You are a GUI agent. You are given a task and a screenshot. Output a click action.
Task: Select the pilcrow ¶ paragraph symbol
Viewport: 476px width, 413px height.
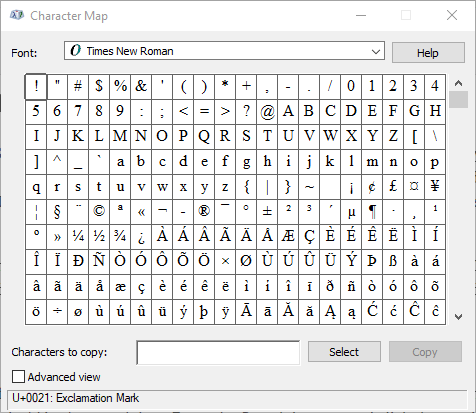[372, 211]
